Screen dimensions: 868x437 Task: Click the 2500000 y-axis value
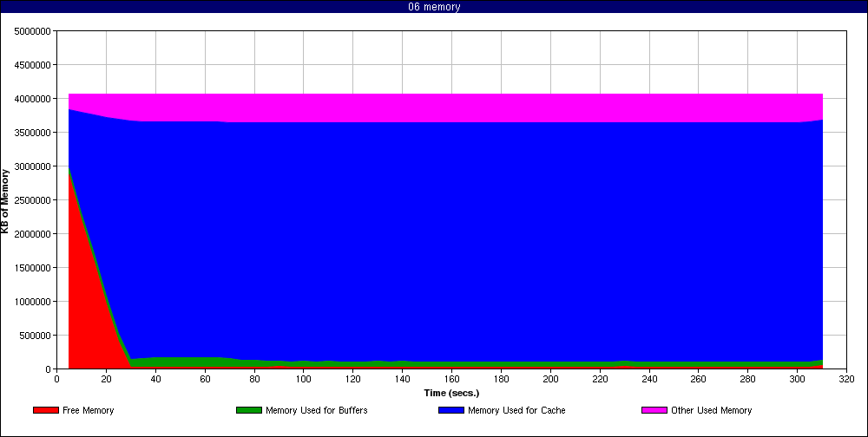tap(35, 199)
